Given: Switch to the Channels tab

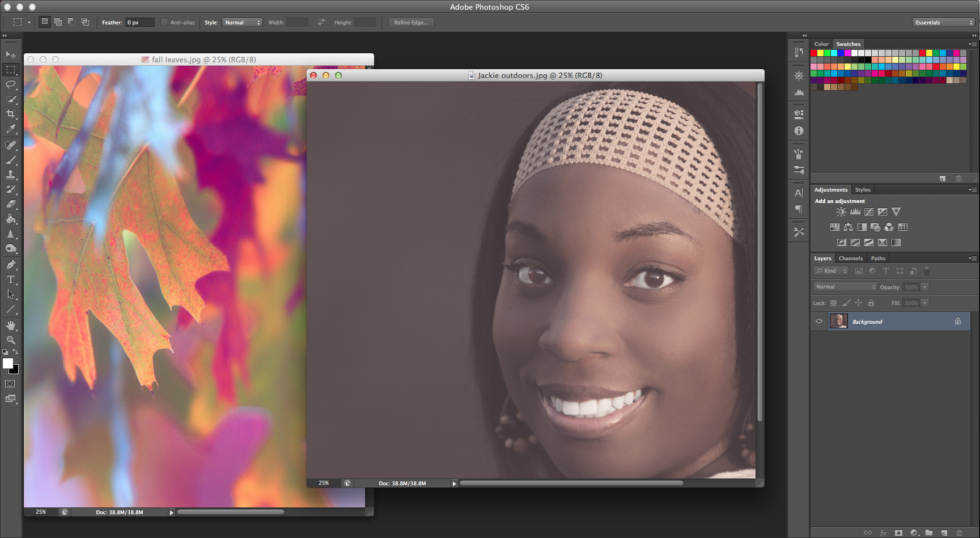Looking at the screenshot, I should [x=851, y=259].
